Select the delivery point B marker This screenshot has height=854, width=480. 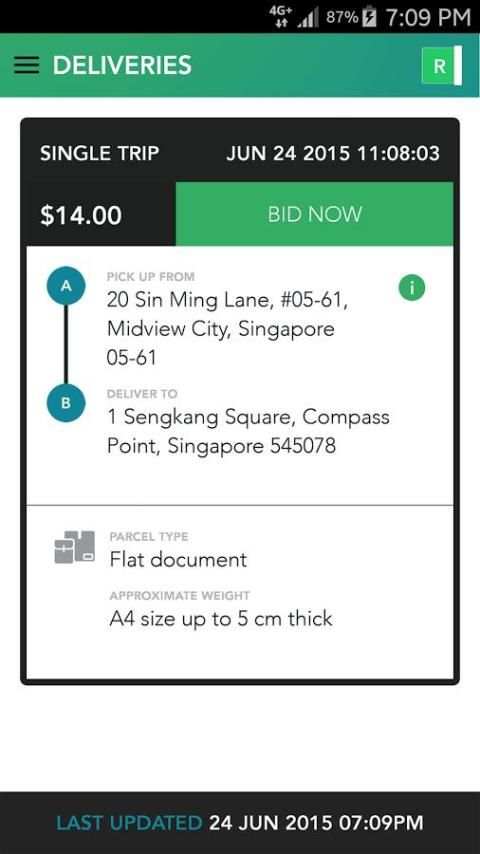[66, 402]
